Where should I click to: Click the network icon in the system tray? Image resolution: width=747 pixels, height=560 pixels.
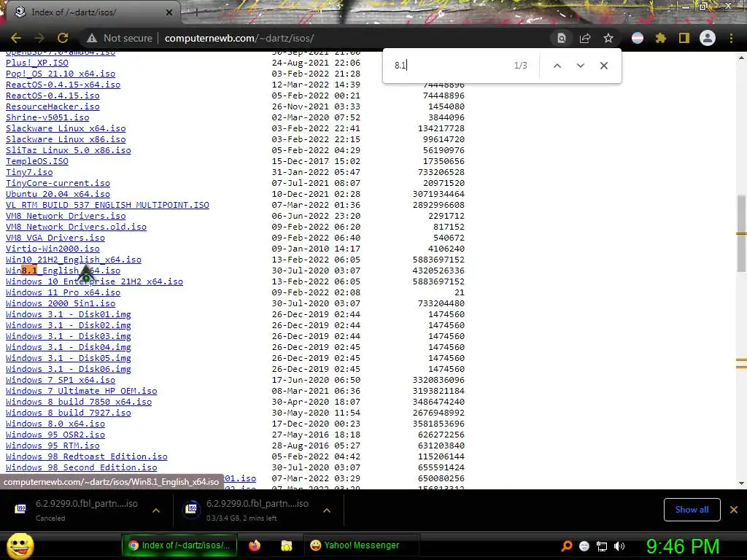coord(602,546)
